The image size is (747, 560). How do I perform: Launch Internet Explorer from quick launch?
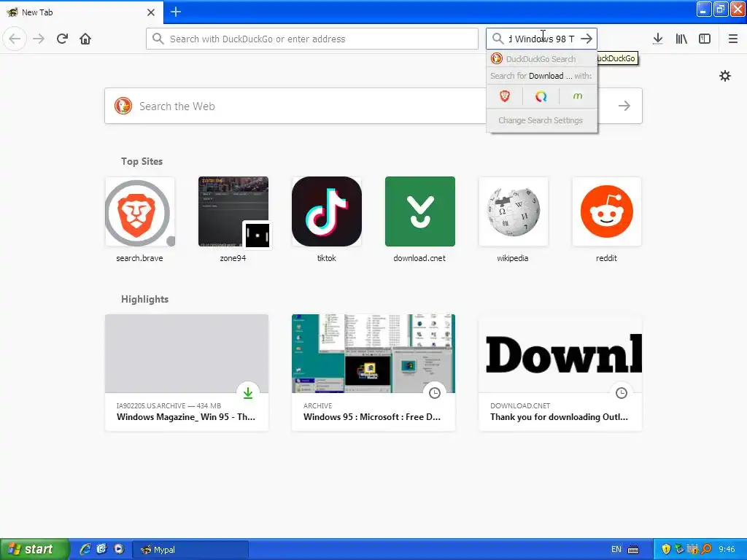pyautogui.click(x=85, y=549)
